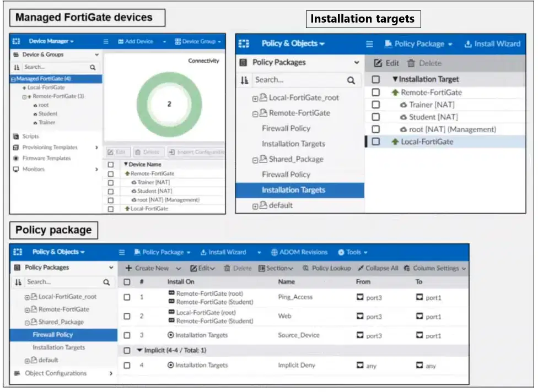Click the Collapse All icon
538x392 pixels.
coord(361,268)
